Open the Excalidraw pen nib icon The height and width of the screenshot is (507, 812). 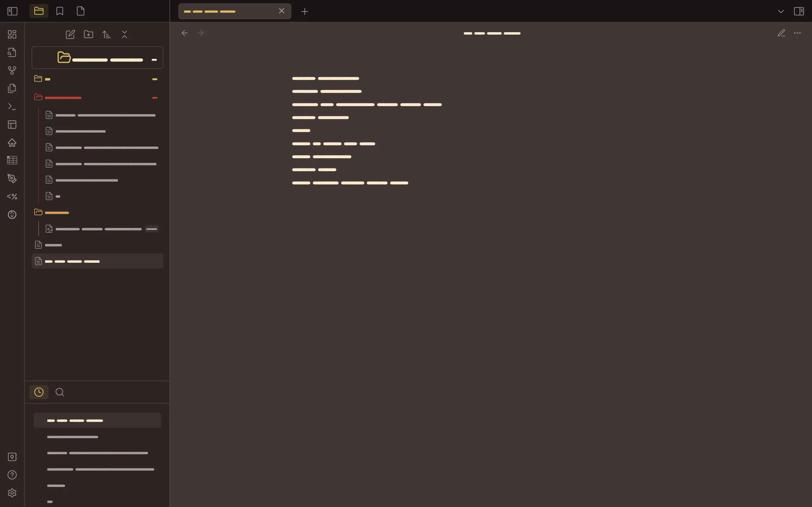(x=12, y=178)
